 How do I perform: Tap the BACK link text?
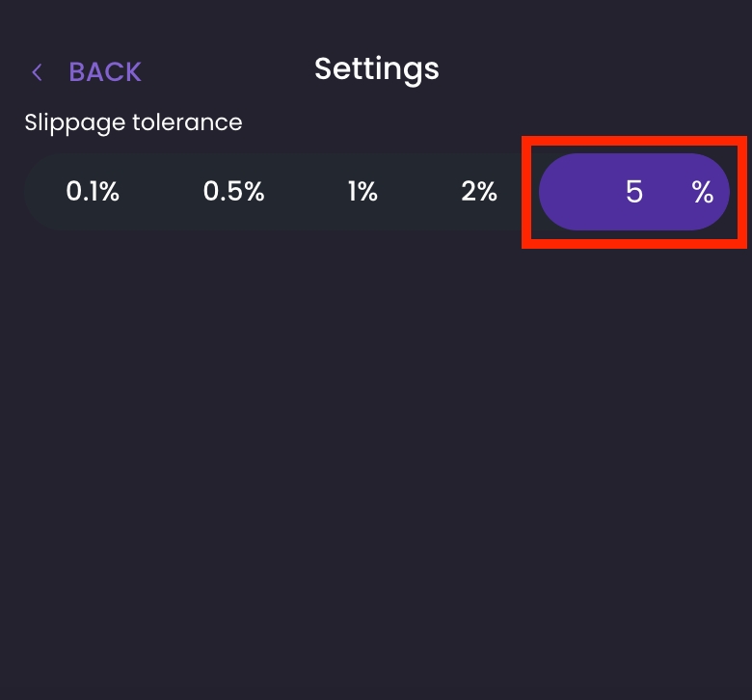point(105,72)
